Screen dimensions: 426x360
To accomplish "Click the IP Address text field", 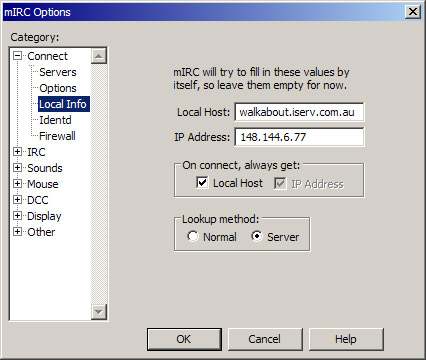I will (x=299, y=137).
